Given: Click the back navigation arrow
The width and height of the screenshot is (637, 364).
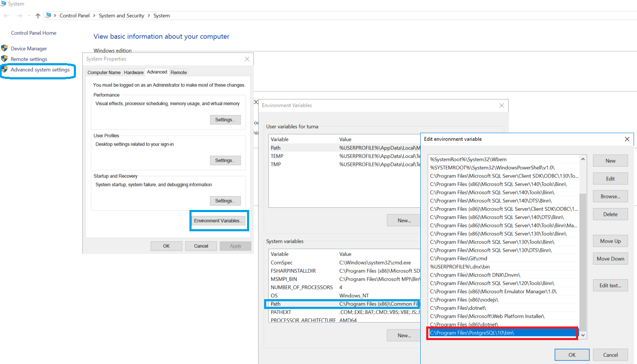Looking at the screenshot, I should [6, 16].
